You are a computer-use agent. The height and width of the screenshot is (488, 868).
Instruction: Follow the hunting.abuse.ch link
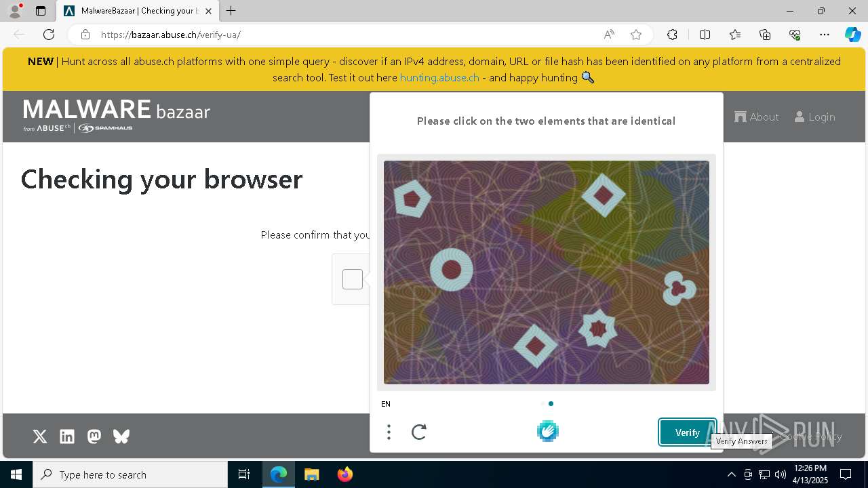(439, 77)
